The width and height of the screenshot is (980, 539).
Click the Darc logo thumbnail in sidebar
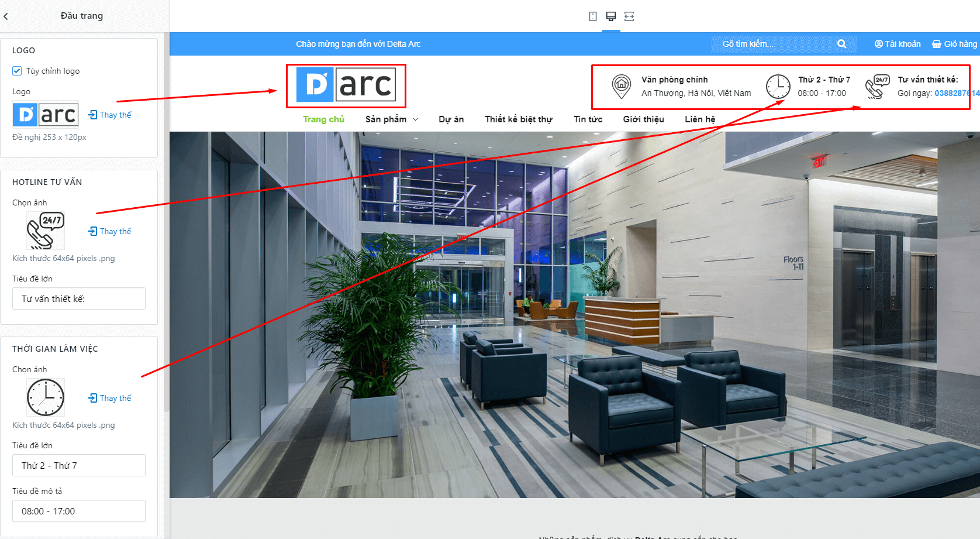pyautogui.click(x=46, y=115)
